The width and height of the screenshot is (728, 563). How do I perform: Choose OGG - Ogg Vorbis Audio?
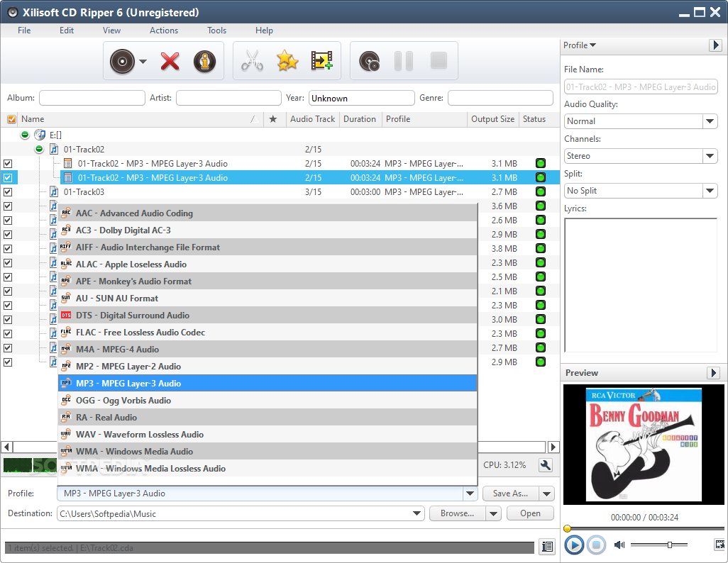click(x=268, y=401)
